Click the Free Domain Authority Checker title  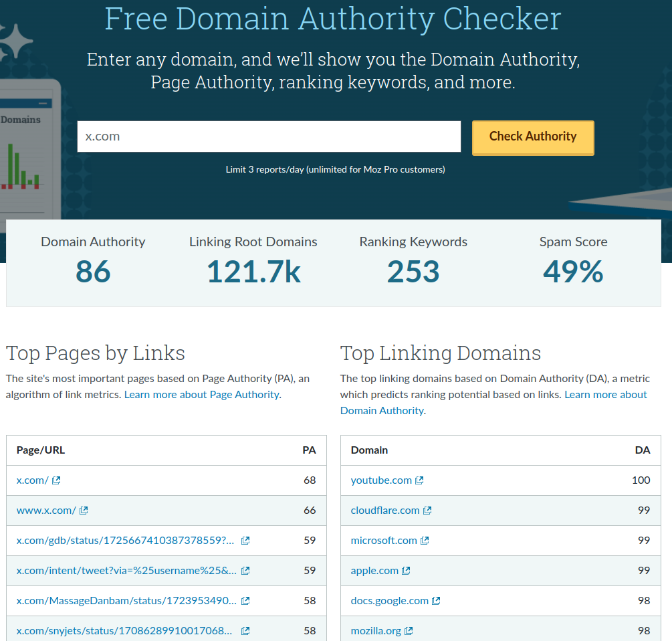[x=333, y=19]
